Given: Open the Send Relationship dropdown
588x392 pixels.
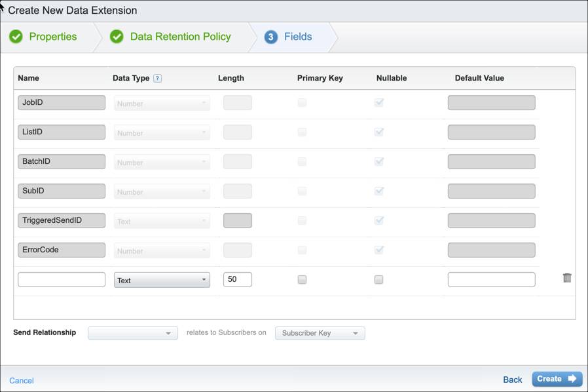Looking at the screenshot, I should [x=132, y=333].
